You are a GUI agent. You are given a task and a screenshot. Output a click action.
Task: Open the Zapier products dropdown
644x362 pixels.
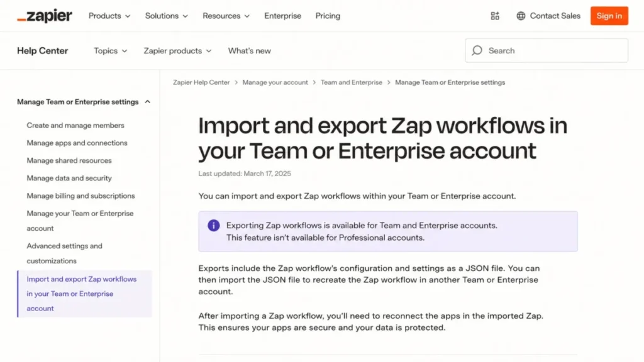coord(177,51)
